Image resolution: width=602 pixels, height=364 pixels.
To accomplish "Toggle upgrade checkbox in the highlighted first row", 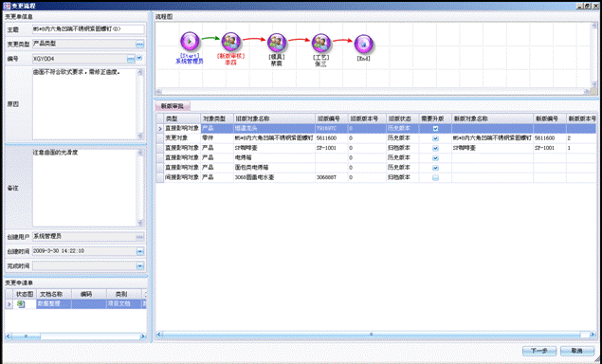I will coord(435,129).
